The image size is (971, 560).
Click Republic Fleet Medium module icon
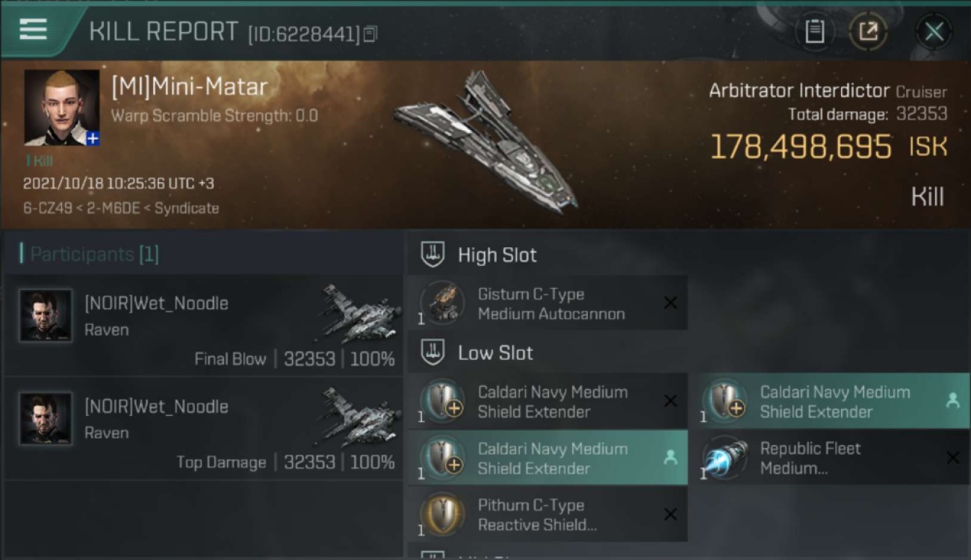(725, 458)
